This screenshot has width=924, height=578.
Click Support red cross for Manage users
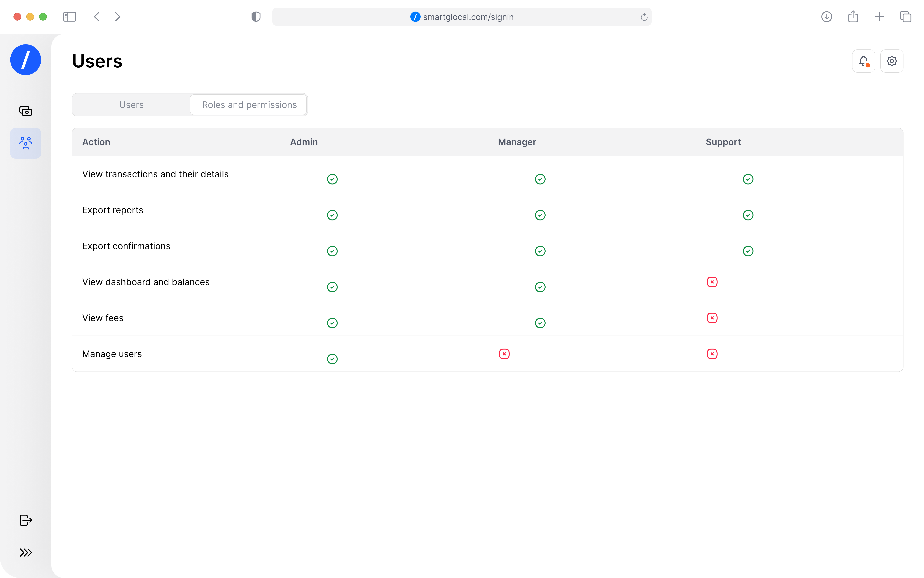point(712,354)
